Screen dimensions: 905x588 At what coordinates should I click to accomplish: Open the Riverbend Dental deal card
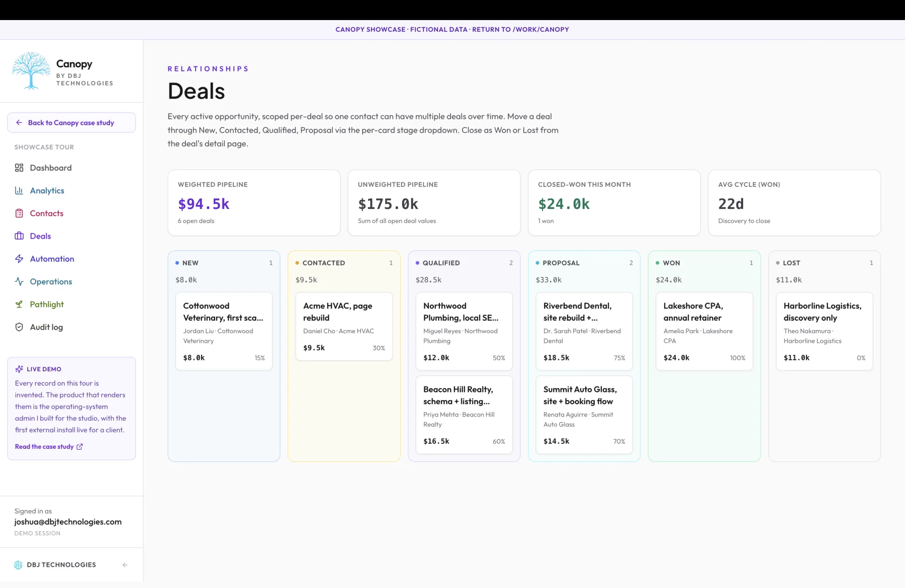click(584, 331)
